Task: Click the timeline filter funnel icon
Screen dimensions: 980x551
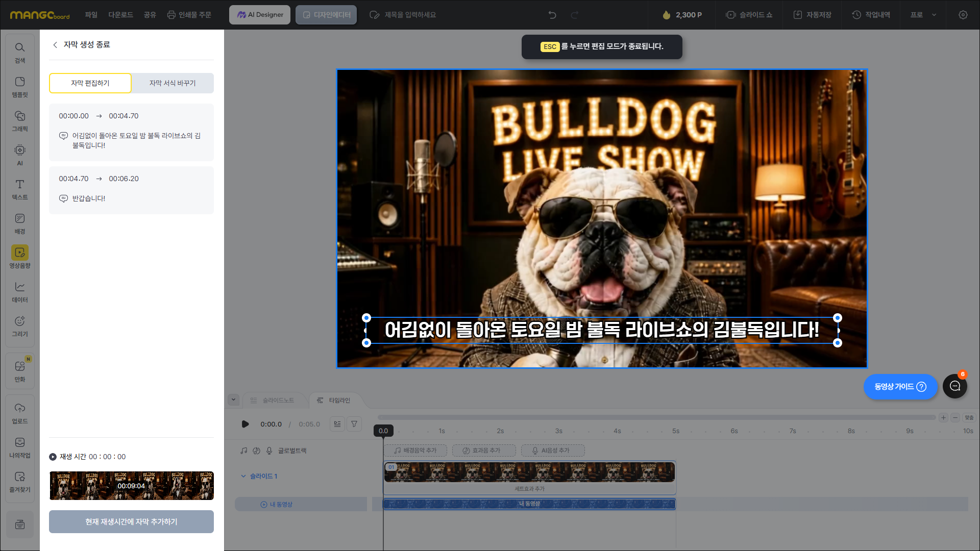Action: (x=354, y=424)
